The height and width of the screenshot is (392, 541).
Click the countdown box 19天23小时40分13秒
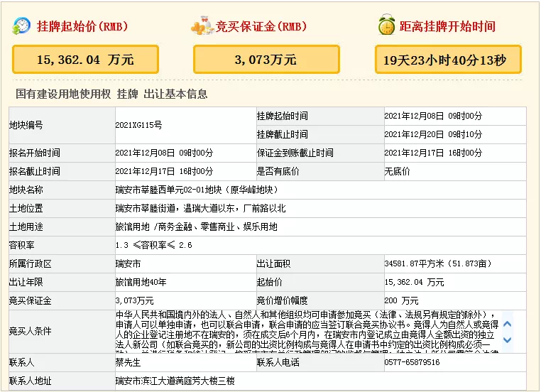448,60
